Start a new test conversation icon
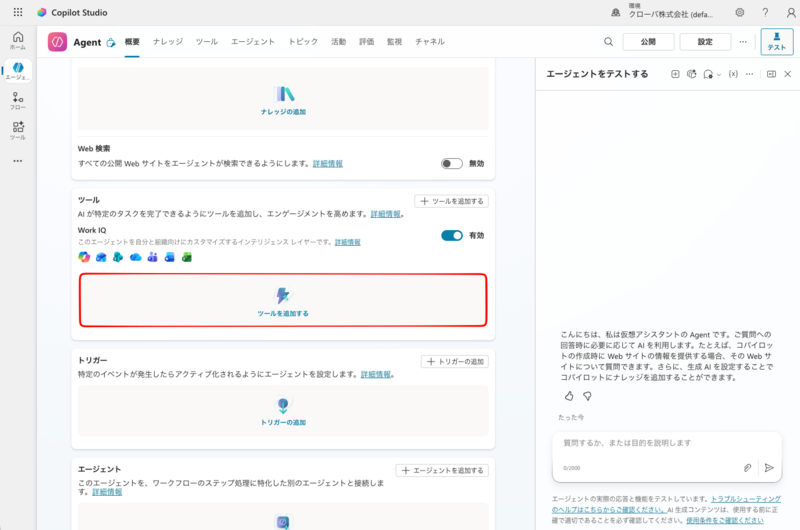This screenshot has width=800, height=530. click(675, 74)
